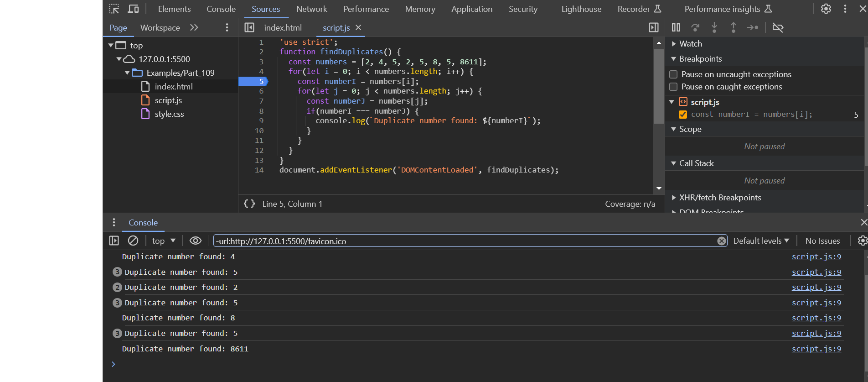Image resolution: width=868 pixels, height=382 pixels.
Task: Expand the Watch section
Action: coord(690,44)
